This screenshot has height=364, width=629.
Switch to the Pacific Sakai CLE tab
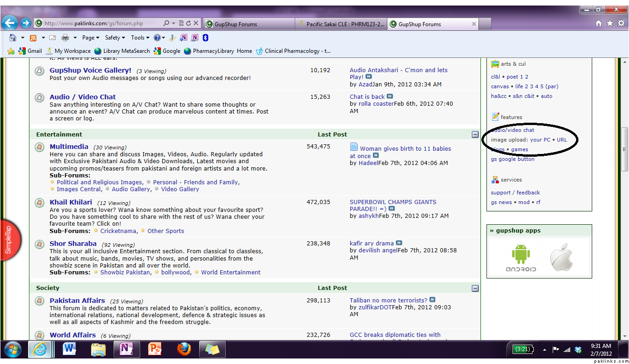click(341, 24)
